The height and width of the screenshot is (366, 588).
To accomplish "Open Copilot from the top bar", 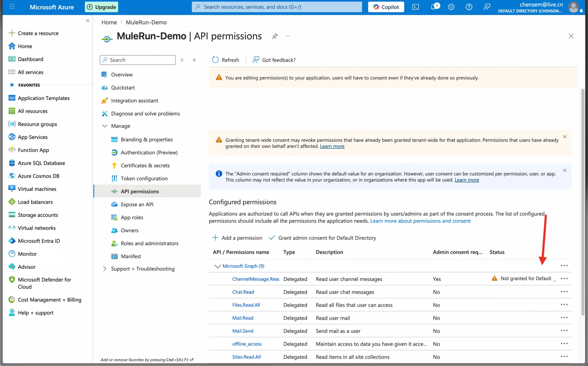I will pyautogui.click(x=386, y=7).
